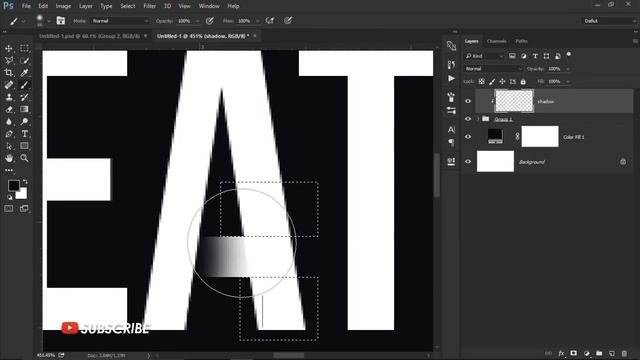The image size is (640, 360).
Task: Select the Blur tool
Action: coord(9,122)
